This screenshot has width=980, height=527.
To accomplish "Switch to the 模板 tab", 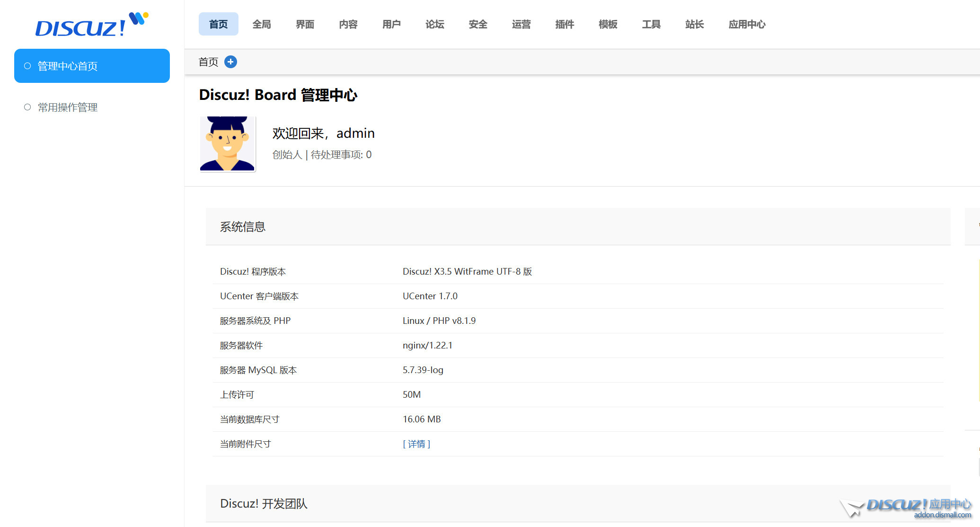I will tap(608, 24).
